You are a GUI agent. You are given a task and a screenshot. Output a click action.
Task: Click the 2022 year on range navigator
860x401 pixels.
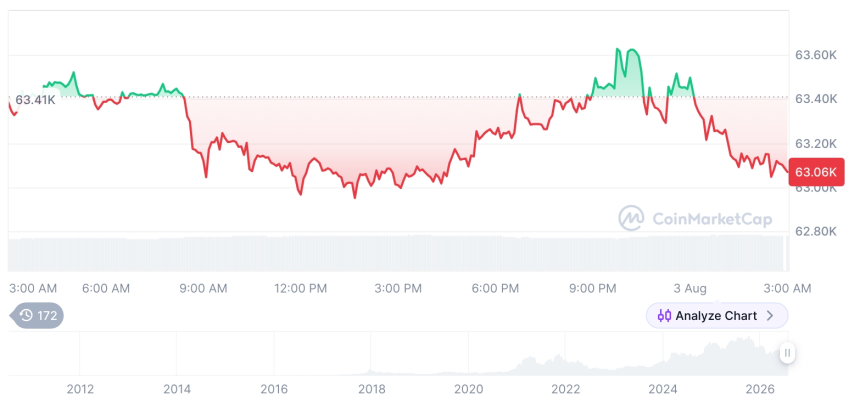click(565, 389)
